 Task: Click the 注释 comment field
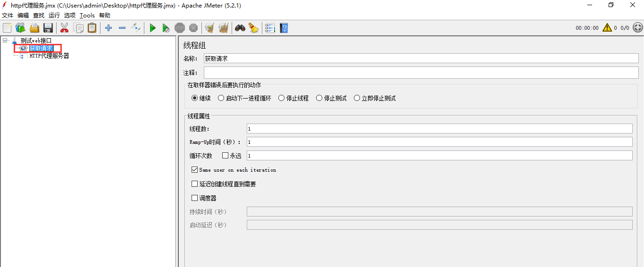[421, 73]
